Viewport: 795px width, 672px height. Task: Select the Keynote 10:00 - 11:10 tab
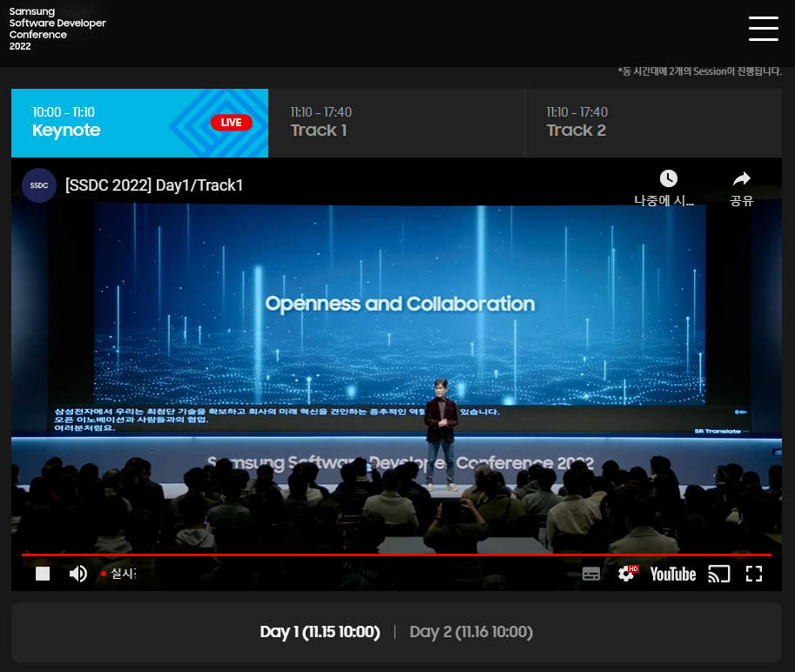[139, 123]
